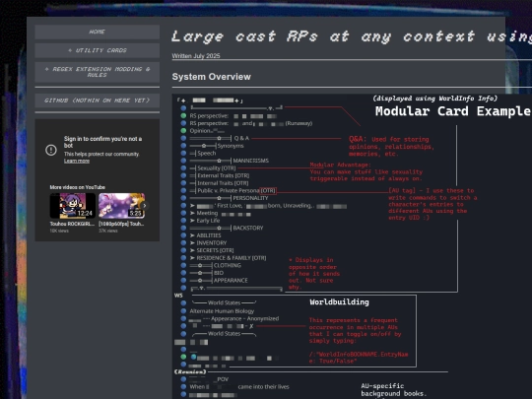Click the Appearance - Anonymized entry text
The height and width of the screenshot is (399, 532).
click(245, 318)
